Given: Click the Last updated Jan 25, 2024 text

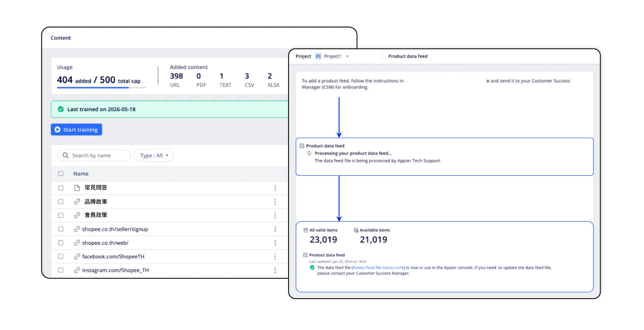Looking at the screenshot, I should tap(338, 262).
